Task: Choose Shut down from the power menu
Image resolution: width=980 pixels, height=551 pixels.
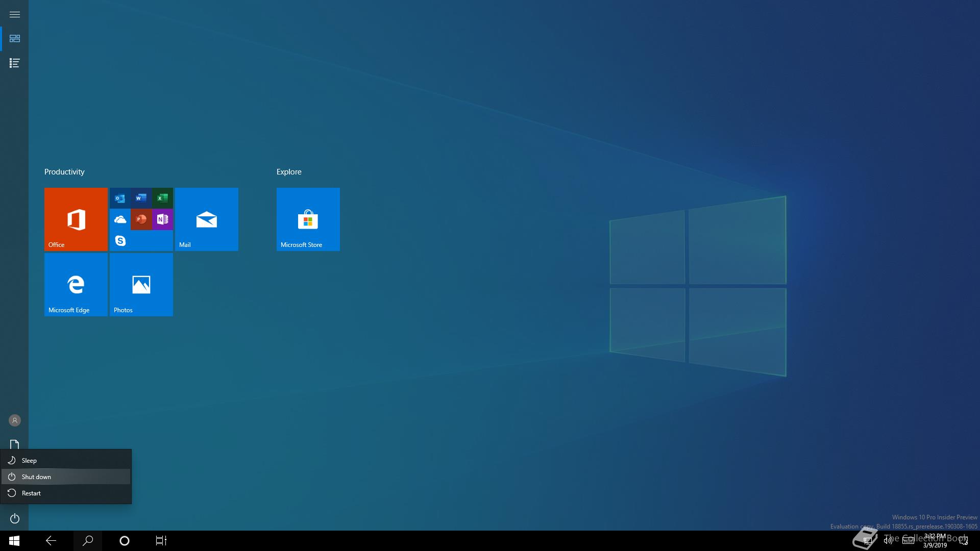Action: click(66, 477)
